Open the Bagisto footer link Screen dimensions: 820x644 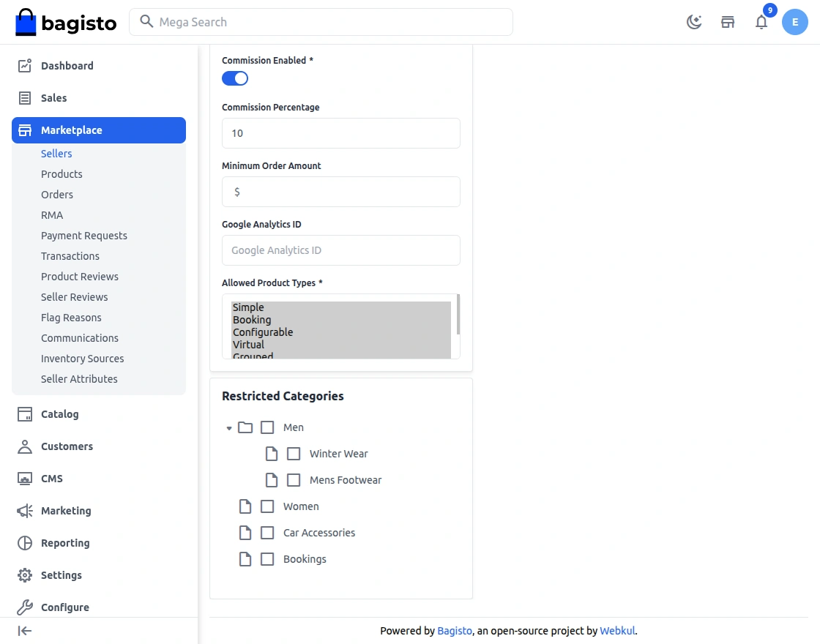click(x=455, y=631)
